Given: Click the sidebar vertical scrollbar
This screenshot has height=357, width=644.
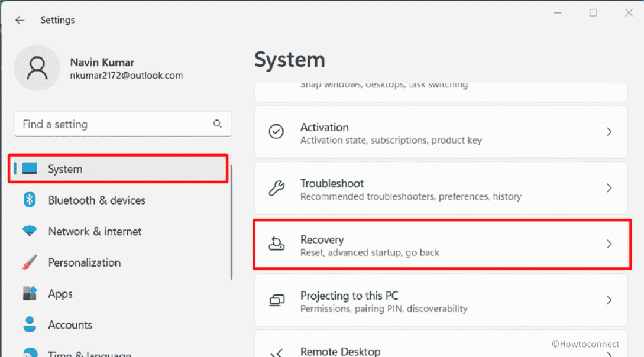Looking at the screenshot, I should [x=231, y=222].
